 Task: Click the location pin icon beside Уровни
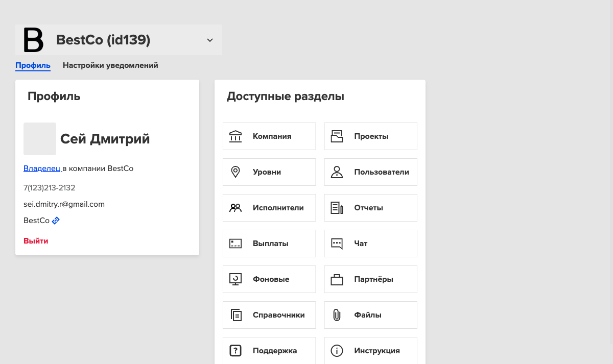point(235,172)
